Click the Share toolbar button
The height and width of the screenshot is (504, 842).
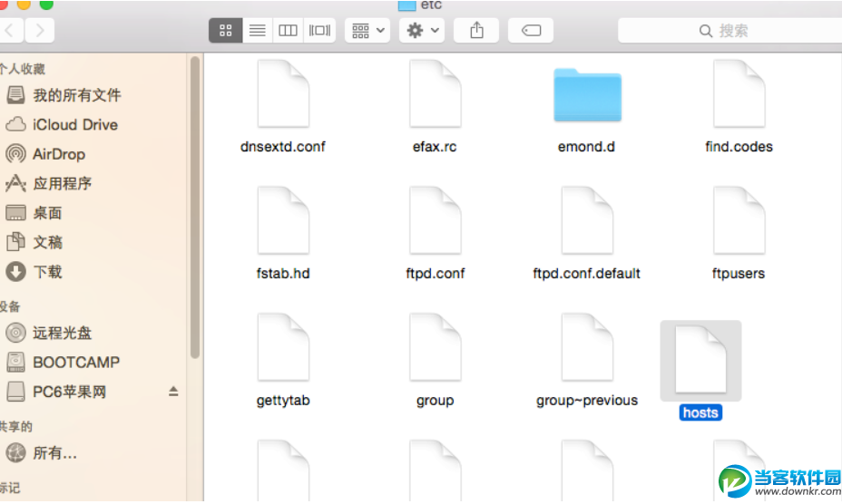click(x=477, y=30)
